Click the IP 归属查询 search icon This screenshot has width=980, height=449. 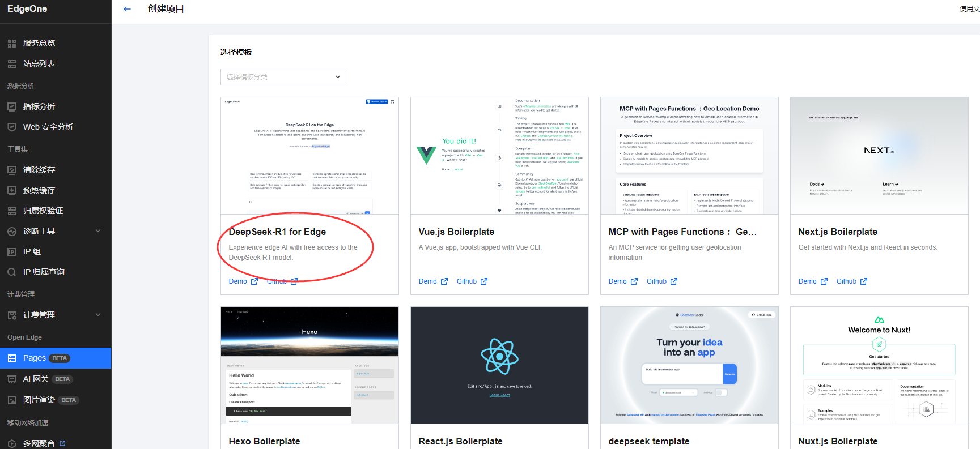pos(12,272)
